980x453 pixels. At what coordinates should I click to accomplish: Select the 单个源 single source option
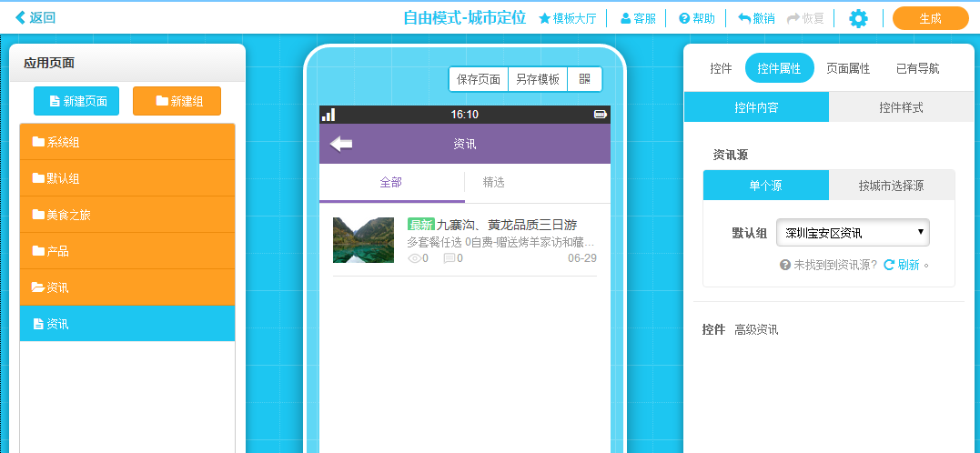coord(765,186)
